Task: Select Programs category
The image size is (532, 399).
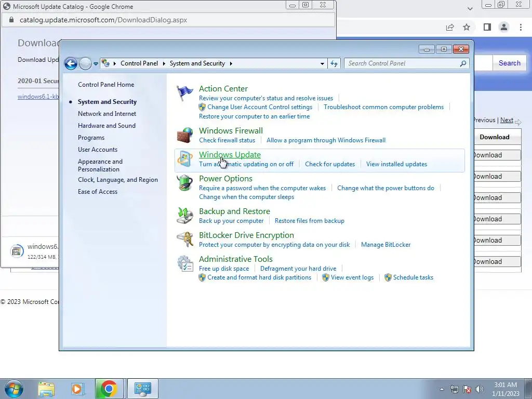Action: pyautogui.click(x=91, y=137)
